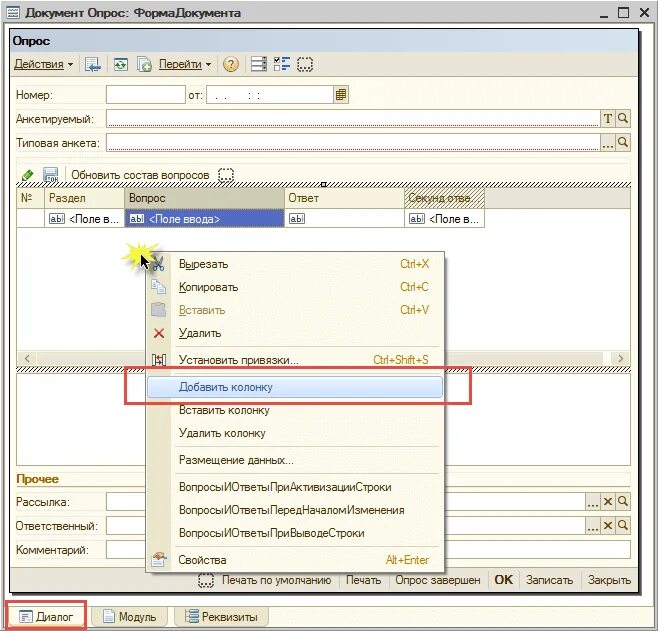658x631 pixels.
Task: Click the list rows icon in the toolbar
Action: coord(258,64)
